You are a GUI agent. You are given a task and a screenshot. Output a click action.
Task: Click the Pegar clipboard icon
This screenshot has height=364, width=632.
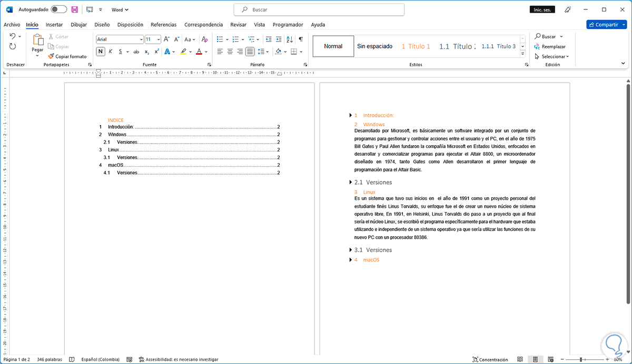point(37,40)
